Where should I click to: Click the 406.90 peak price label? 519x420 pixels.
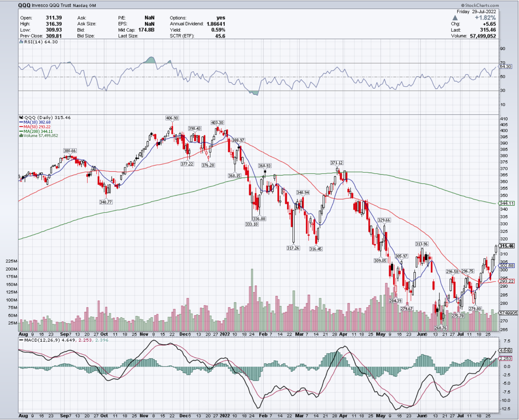tap(172, 118)
